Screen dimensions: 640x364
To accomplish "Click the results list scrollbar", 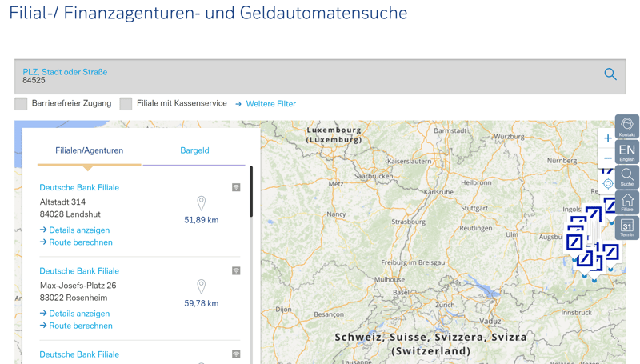I will [x=251, y=192].
